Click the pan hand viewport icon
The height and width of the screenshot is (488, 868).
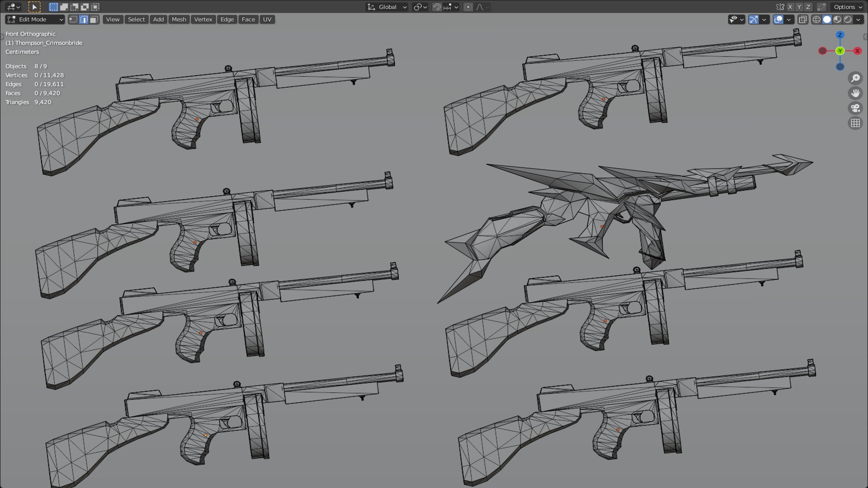tap(855, 93)
